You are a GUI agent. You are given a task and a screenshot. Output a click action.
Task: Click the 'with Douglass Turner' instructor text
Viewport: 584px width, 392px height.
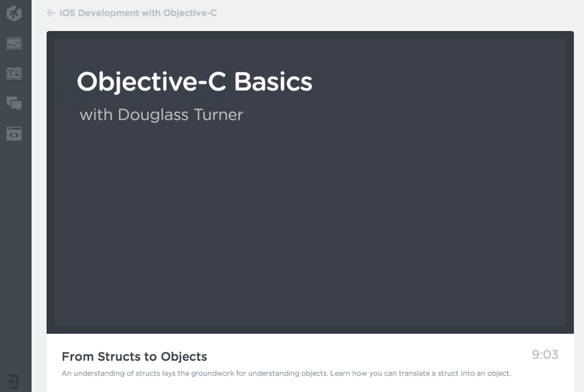(x=161, y=115)
